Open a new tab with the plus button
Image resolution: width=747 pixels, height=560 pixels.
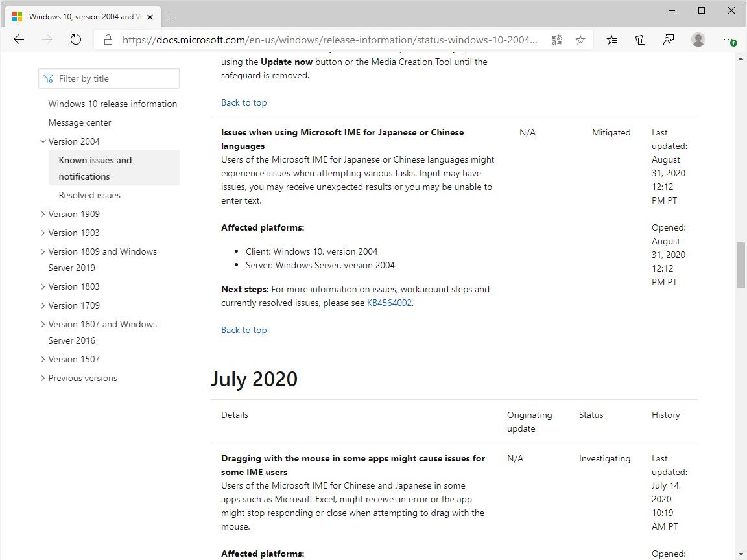pyautogui.click(x=171, y=16)
